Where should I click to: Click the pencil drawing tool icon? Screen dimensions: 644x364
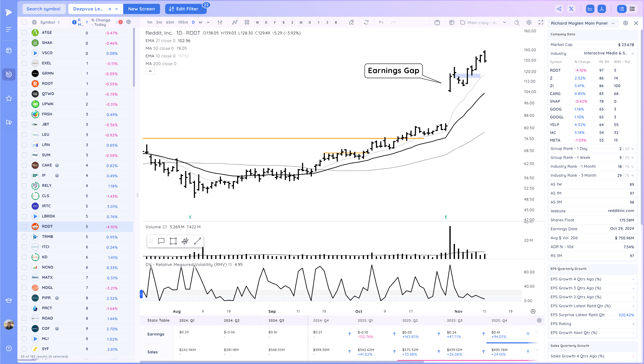pyautogui.click(x=351, y=23)
